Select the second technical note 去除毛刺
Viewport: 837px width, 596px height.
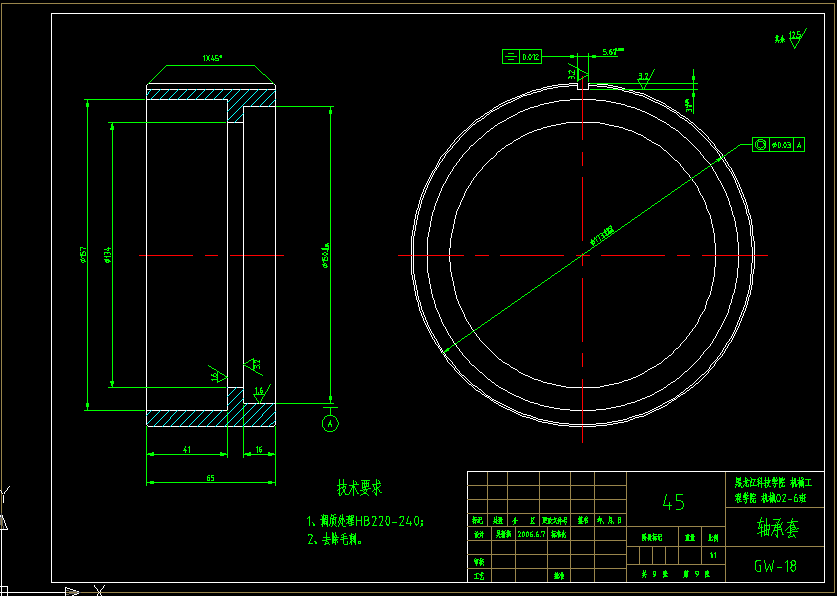coord(335,540)
